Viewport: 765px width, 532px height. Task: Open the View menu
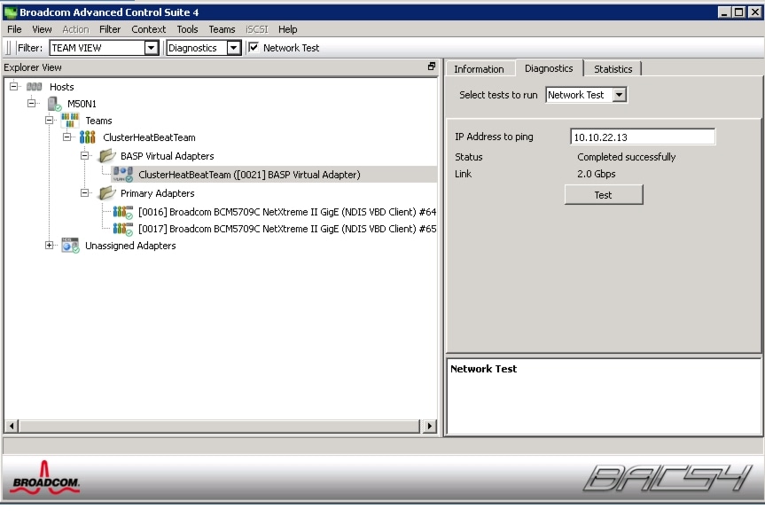tap(42, 29)
